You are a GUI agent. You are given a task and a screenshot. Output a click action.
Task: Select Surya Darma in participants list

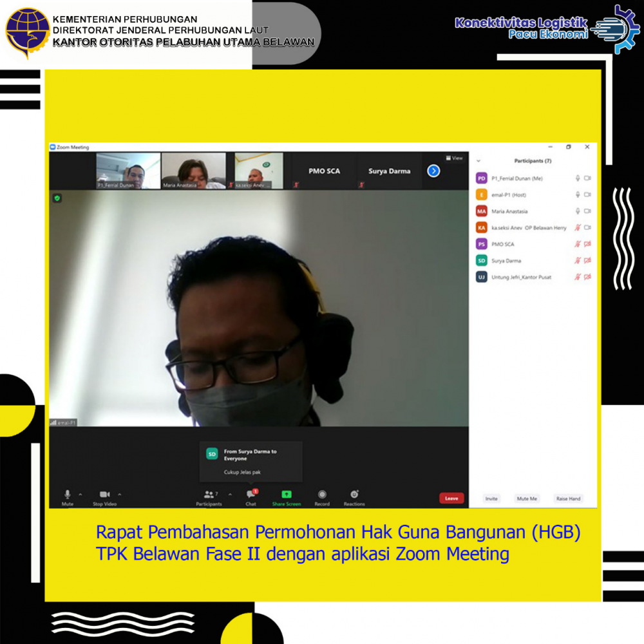point(533,260)
